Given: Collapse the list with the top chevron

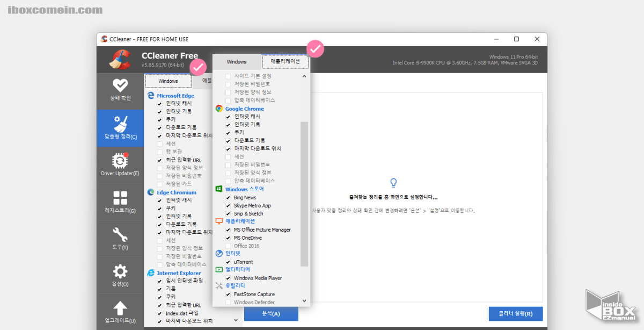Looking at the screenshot, I should [x=304, y=76].
